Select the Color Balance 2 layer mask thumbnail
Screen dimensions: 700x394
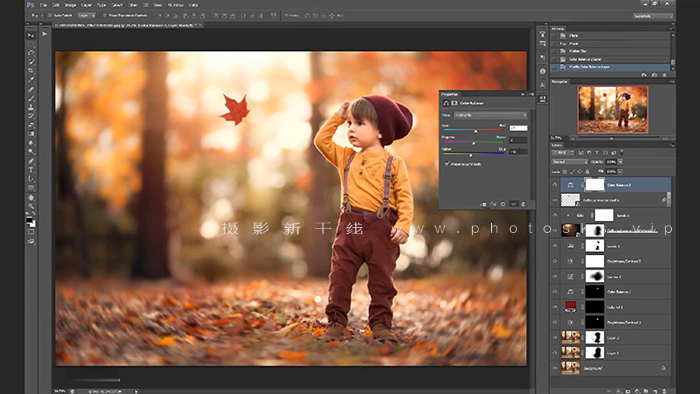(x=595, y=184)
